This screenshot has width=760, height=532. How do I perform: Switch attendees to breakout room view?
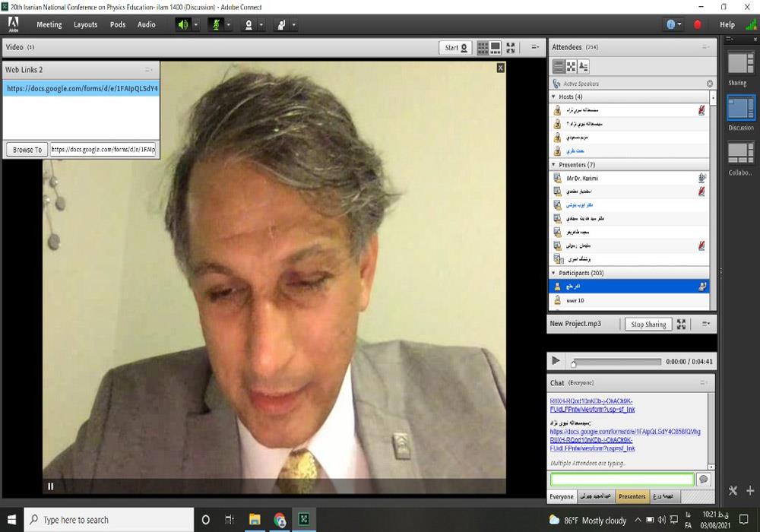[571, 66]
